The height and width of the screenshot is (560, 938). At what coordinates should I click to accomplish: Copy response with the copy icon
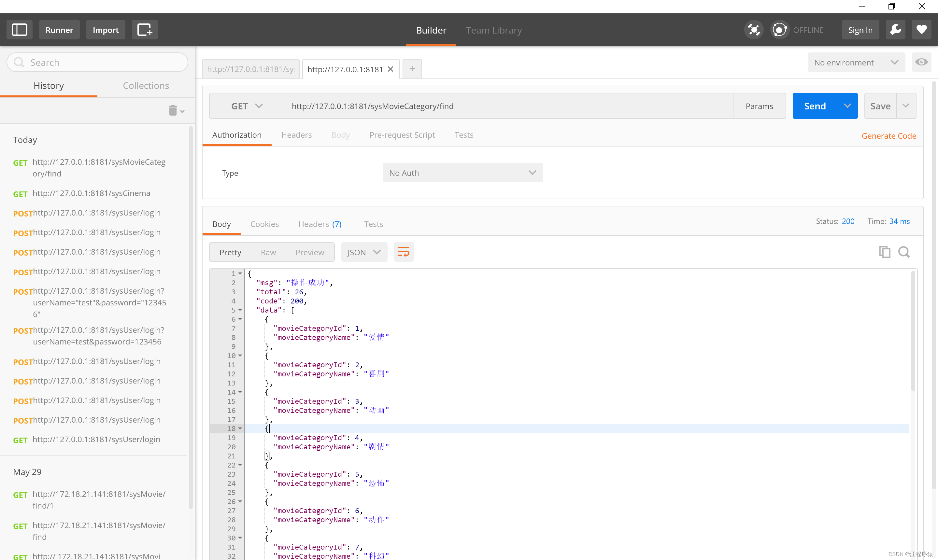pos(884,252)
